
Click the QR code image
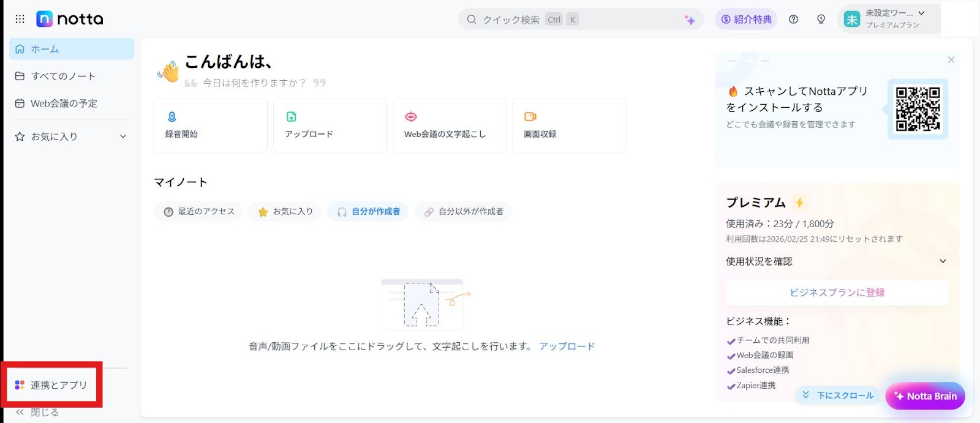(918, 109)
